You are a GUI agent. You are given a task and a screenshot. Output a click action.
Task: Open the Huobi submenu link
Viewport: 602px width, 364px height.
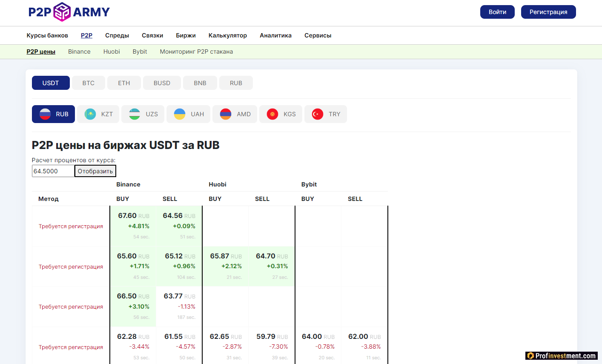[112, 52]
